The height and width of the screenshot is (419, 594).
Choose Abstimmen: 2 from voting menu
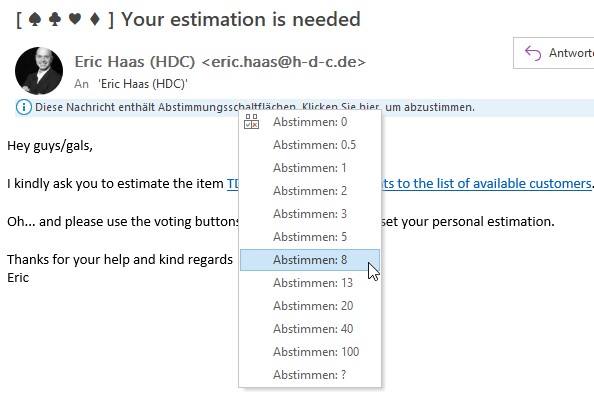coord(310,191)
